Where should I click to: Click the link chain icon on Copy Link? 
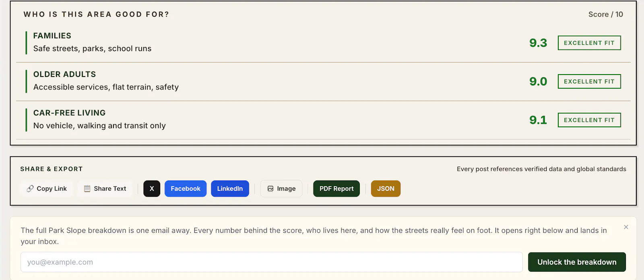(30, 189)
